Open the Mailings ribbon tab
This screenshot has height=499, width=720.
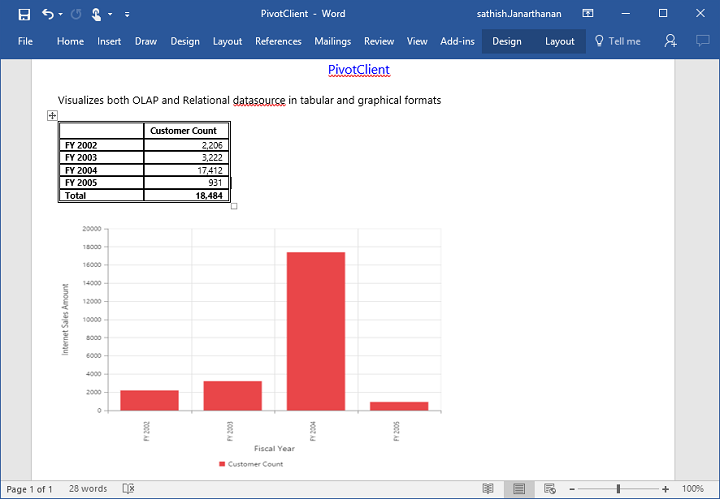332,41
